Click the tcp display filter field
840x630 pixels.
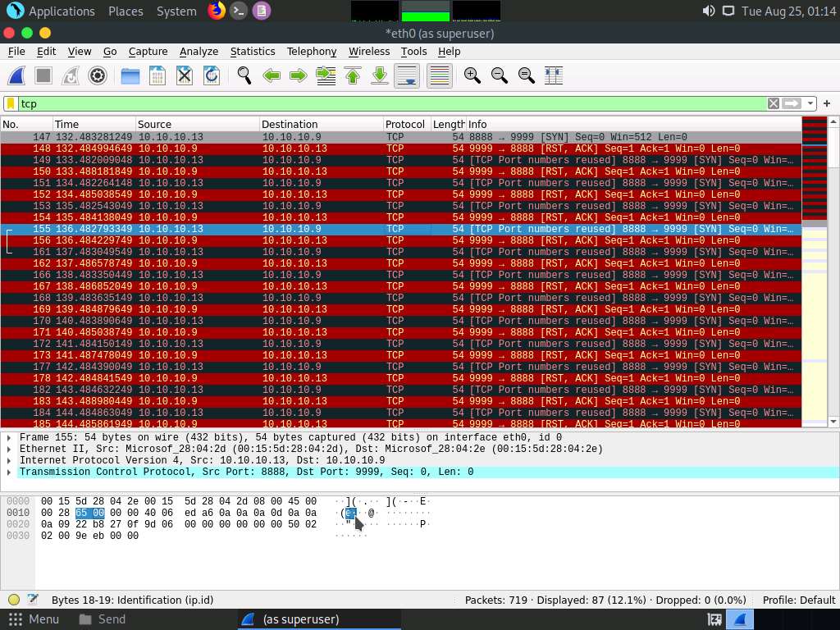[392, 103]
